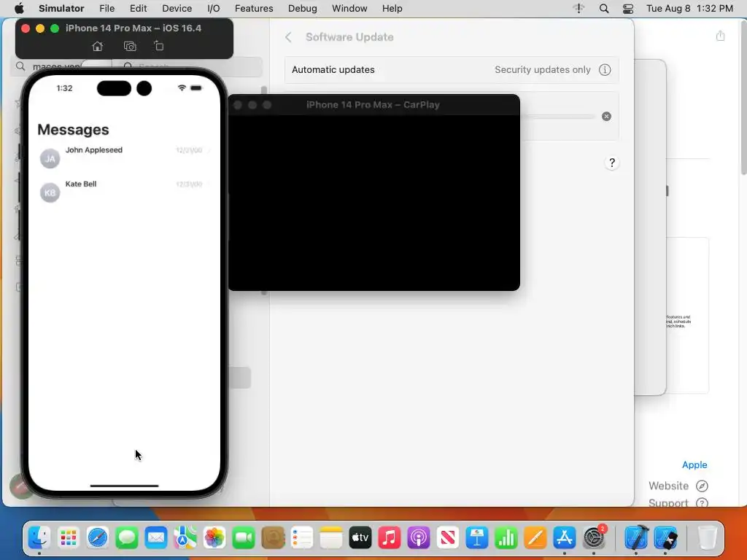This screenshot has width=747, height=560.
Task: Open Pages in the Dock
Action: [x=535, y=538]
